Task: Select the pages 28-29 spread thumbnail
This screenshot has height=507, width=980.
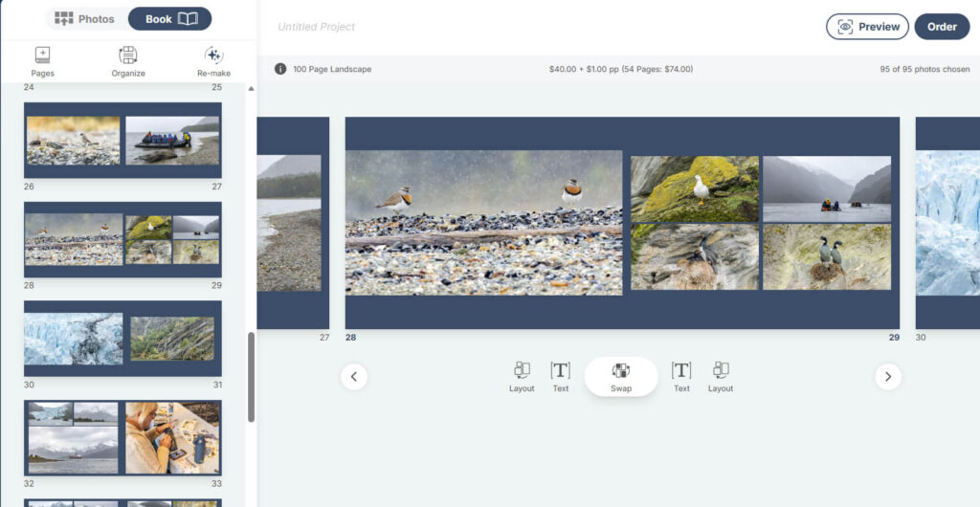Action: [122, 240]
